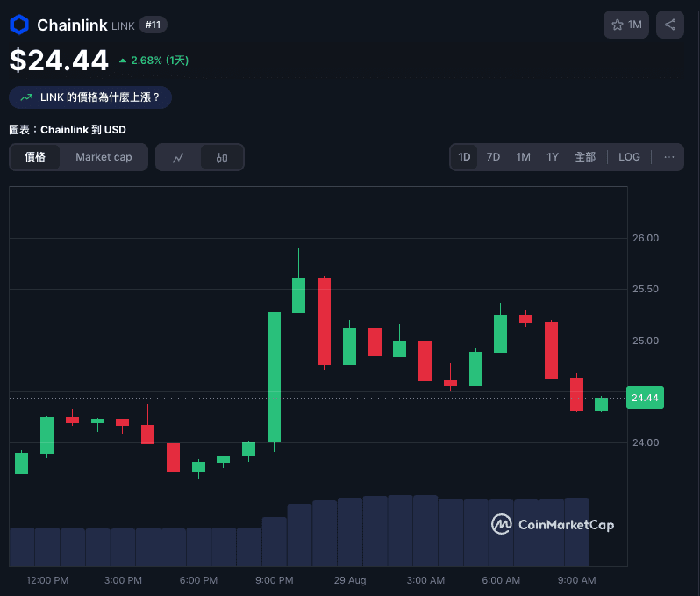Select the 價格 price tab
The image size is (700, 596).
[x=35, y=157]
